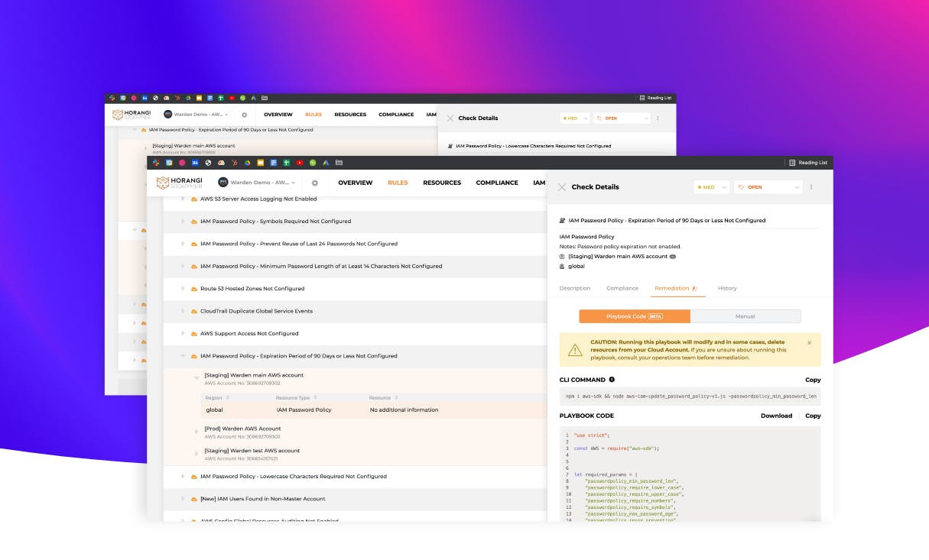This screenshot has height=560, width=929.
Task: Open settings gear in front window header
Action: point(314,183)
